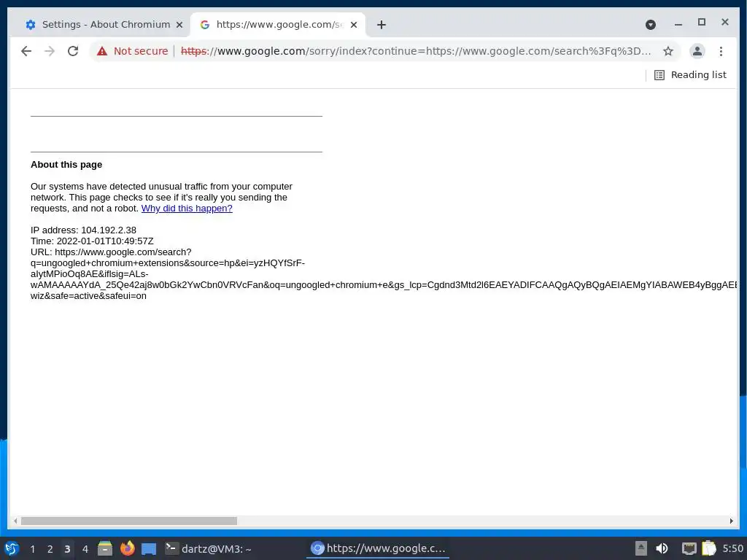Switch to workspace 2

pos(50,549)
